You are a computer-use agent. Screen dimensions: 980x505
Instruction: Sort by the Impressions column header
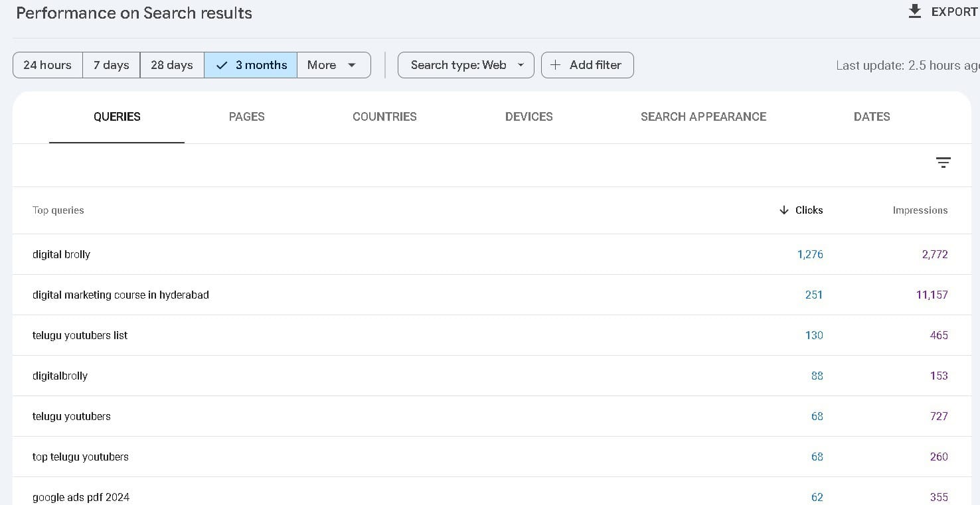click(920, 210)
